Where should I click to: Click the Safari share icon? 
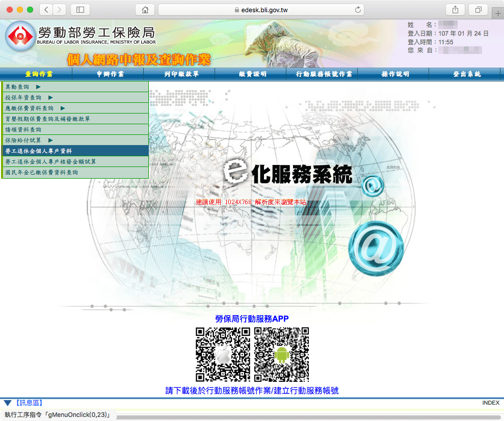click(455, 10)
